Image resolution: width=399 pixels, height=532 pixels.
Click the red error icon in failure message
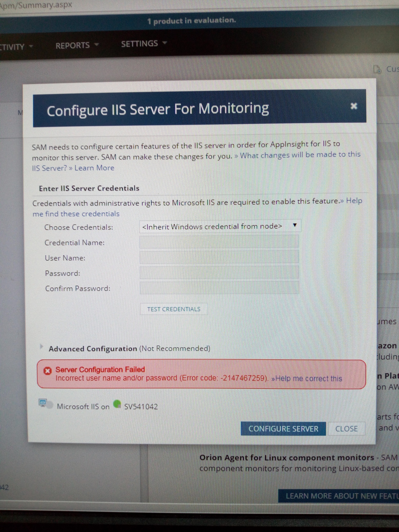click(48, 371)
